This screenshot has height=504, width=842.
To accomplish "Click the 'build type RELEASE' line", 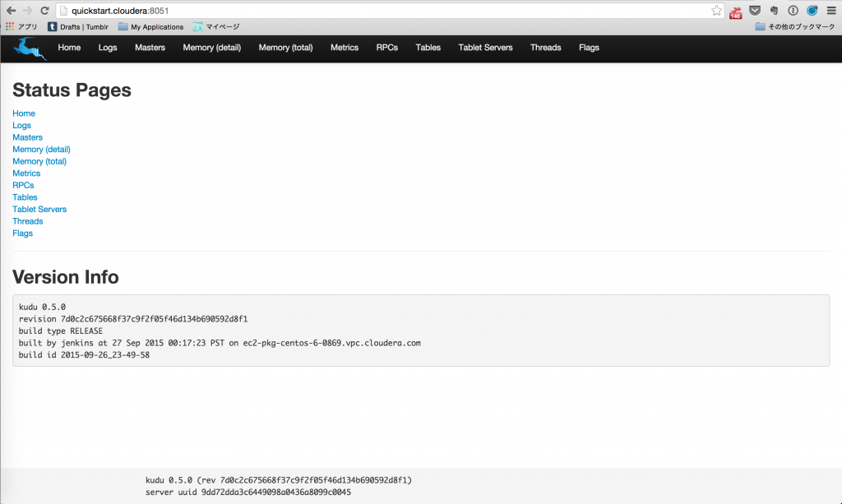I will pos(61,331).
